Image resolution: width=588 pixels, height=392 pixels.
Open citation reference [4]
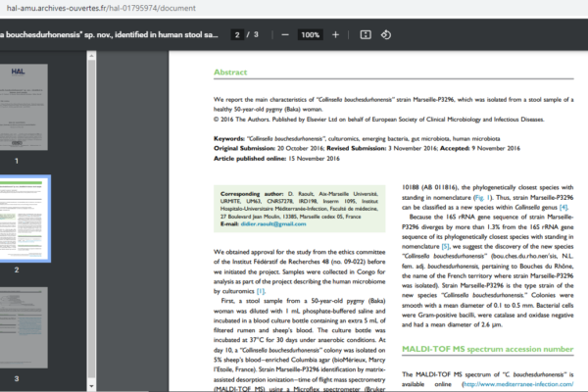[563, 207]
